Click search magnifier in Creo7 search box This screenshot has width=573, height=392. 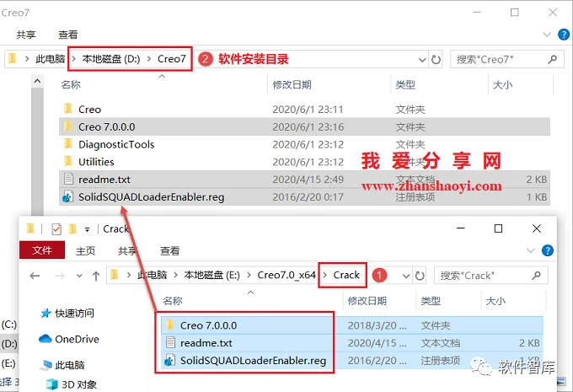pyautogui.click(x=552, y=59)
